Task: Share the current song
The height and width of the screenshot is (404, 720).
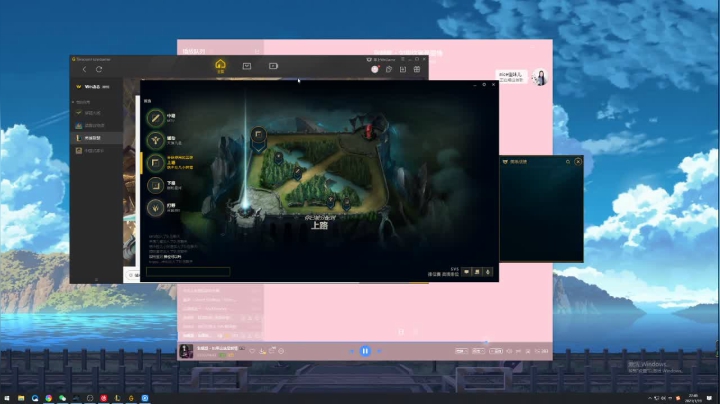Action: coord(272,350)
